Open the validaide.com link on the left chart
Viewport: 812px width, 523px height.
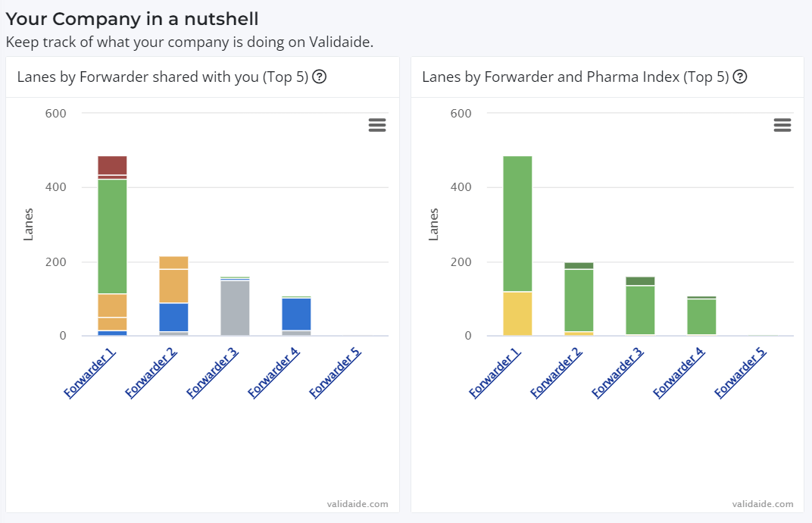[356, 503]
